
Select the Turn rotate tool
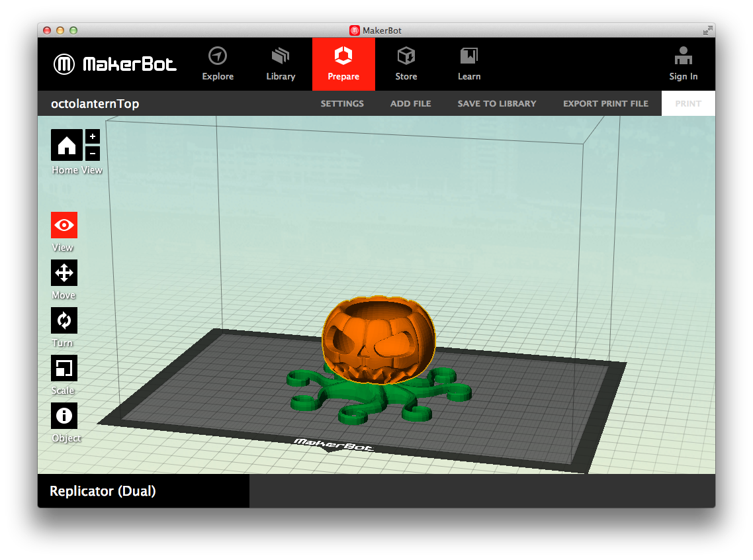click(x=64, y=320)
